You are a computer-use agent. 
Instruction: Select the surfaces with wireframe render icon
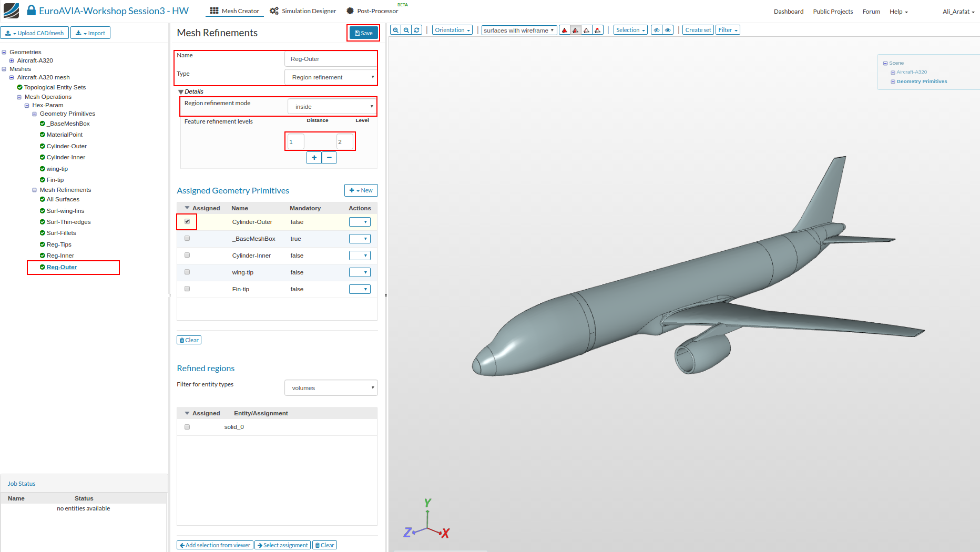(x=576, y=30)
